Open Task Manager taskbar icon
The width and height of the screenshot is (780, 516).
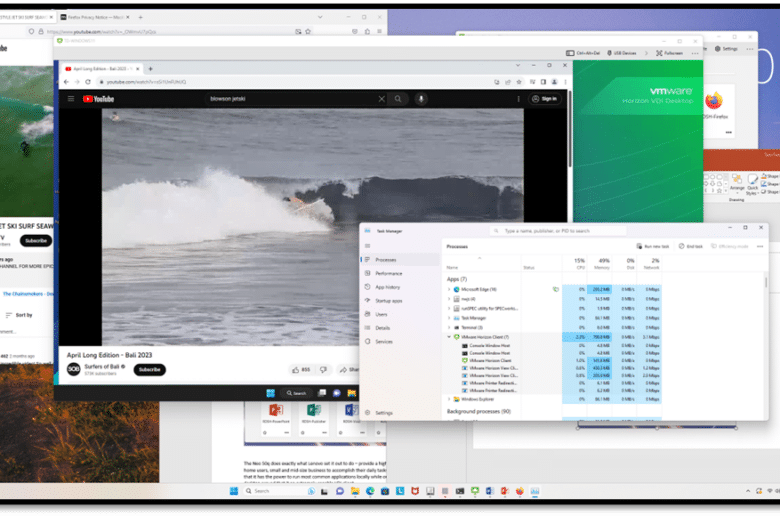tap(535, 491)
